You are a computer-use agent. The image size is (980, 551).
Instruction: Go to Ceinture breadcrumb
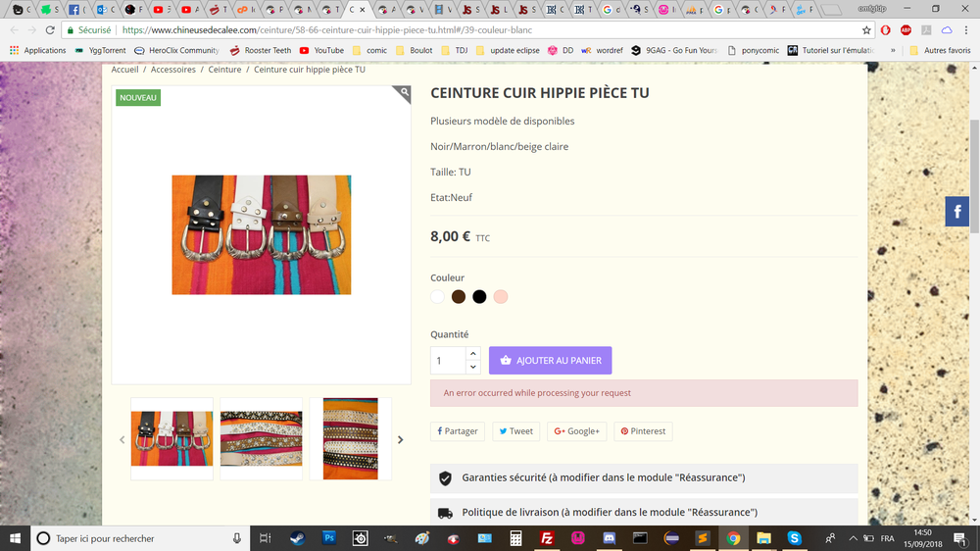[x=224, y=70]
